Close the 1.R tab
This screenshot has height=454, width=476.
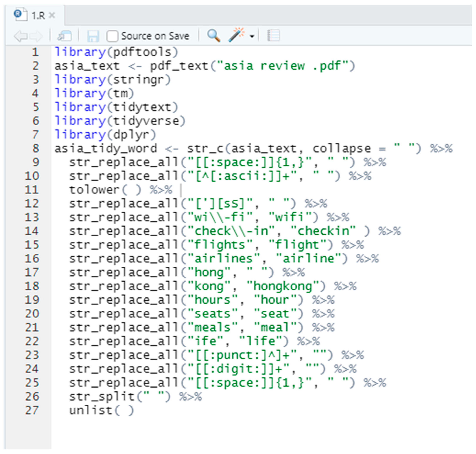[52, 15]
